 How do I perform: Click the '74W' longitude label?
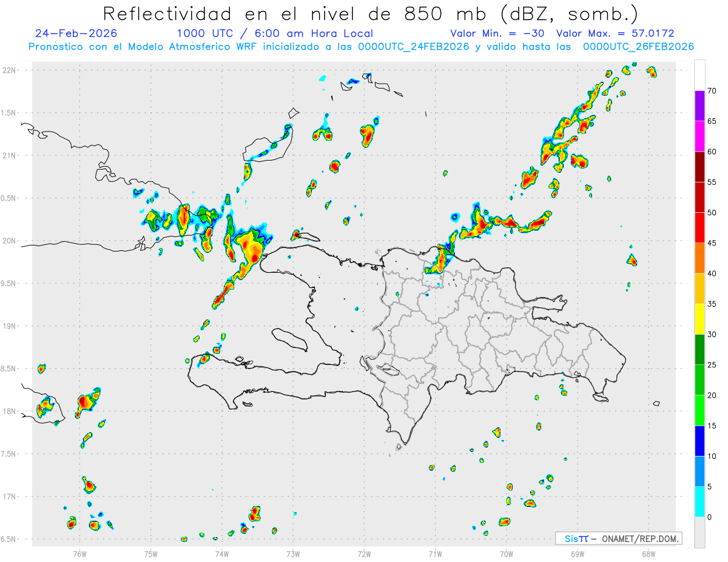(x=222, y=554)
